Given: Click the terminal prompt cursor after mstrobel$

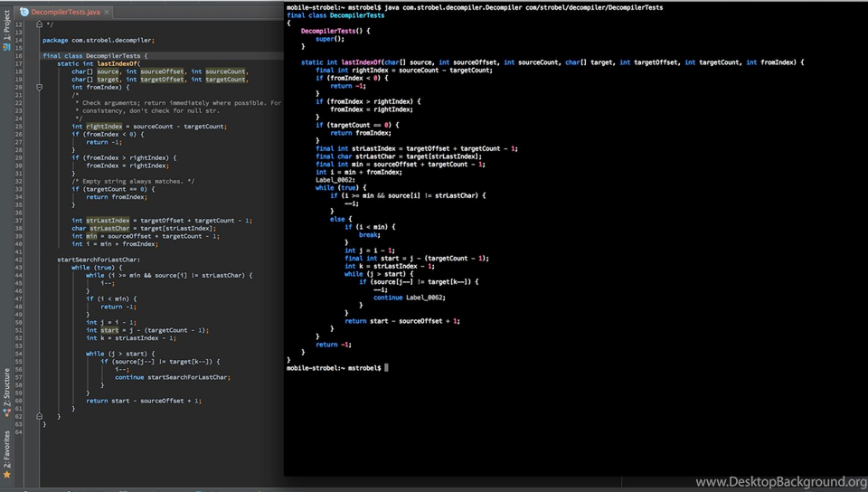Looking at the screenshot, I should 386,367.
